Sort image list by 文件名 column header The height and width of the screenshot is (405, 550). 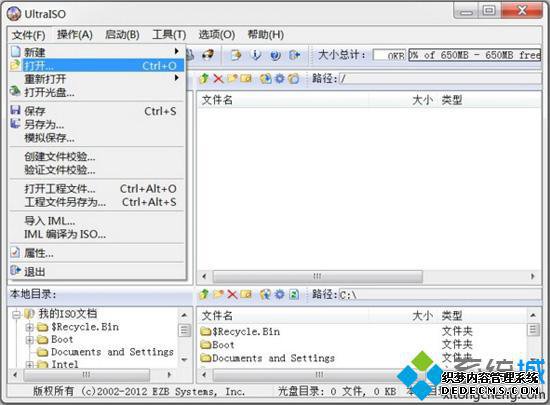[x=283, y=100]
